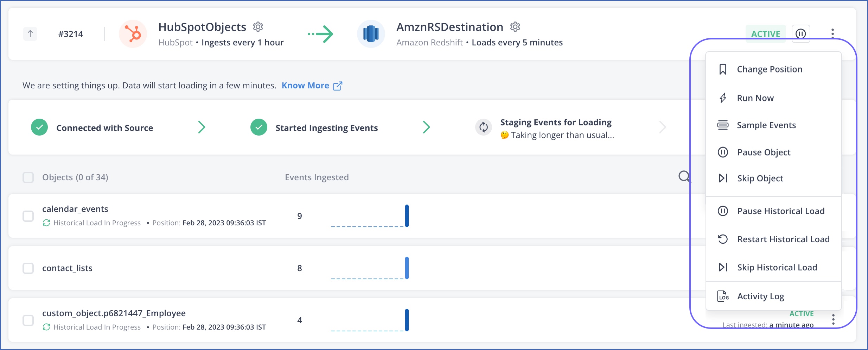Click the Connected with Source step label
The width and height of the screenshot is (868, 350).
coord(105,128)
